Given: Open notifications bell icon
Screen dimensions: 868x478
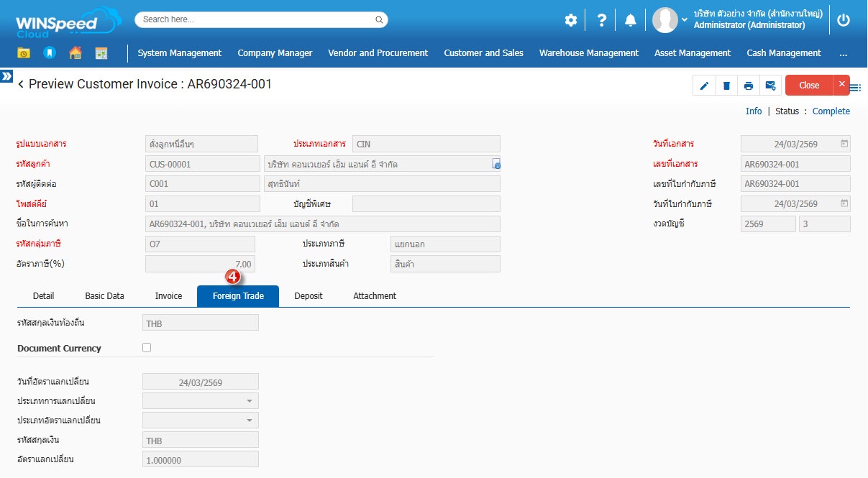Looking at the screenshot, I should coord(631,20).
